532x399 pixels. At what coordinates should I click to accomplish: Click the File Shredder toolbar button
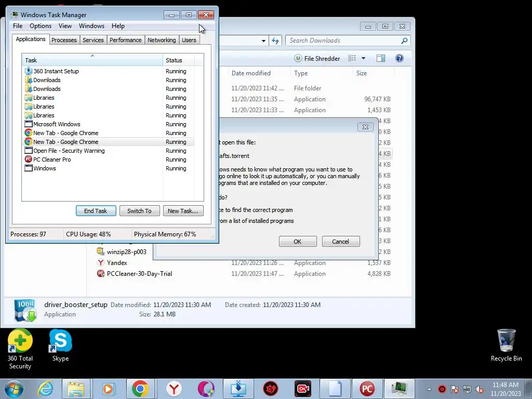(317, 58)
